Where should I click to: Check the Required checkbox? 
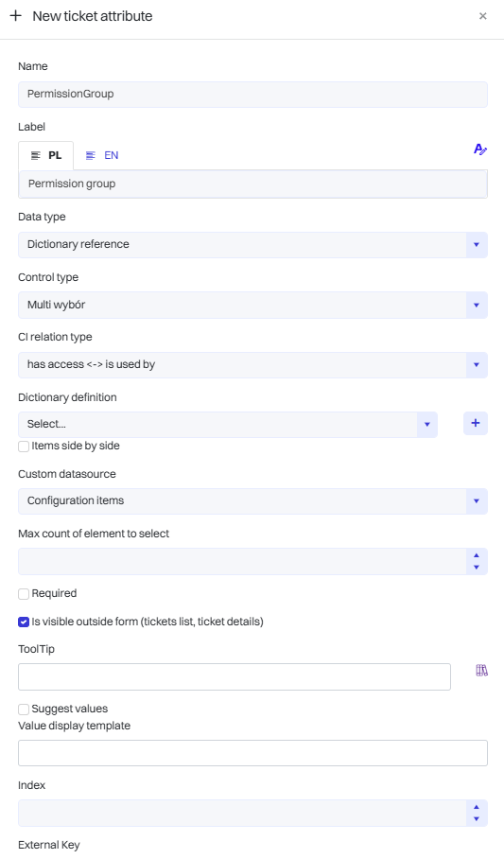pyautogui.click(x=24, y=594)
